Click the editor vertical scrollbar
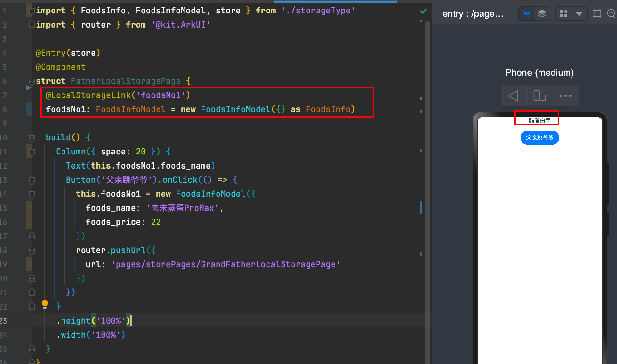 (x=428, y=192)
